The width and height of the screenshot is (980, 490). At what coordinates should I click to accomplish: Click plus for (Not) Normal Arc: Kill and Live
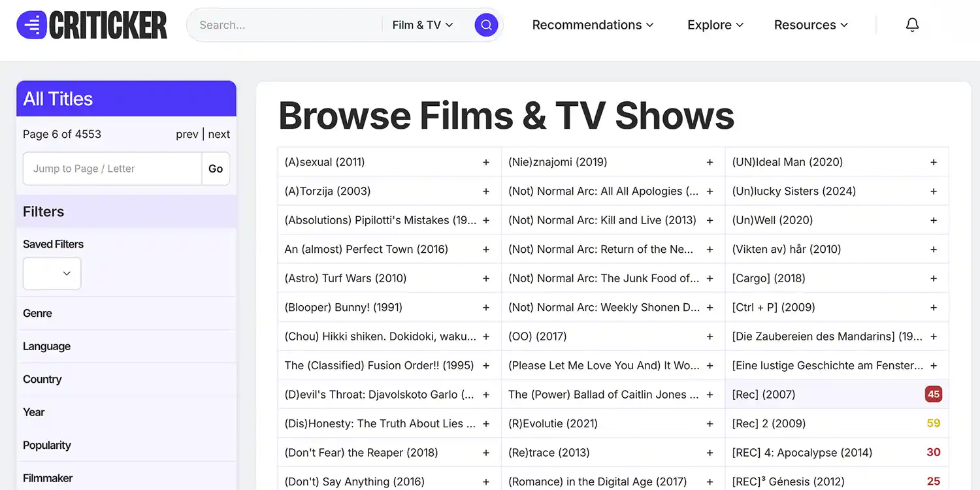[x=710, y=220]
